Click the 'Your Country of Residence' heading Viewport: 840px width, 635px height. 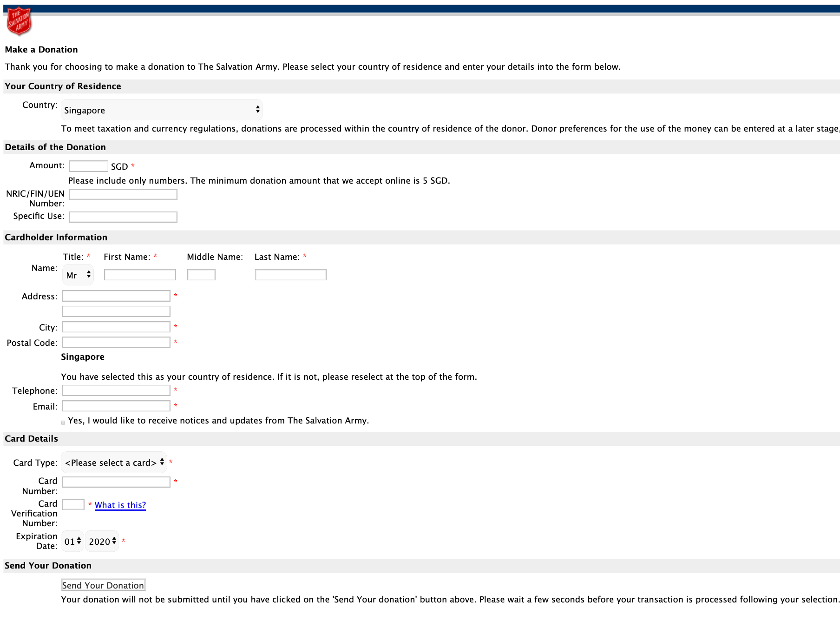point(63,86)
